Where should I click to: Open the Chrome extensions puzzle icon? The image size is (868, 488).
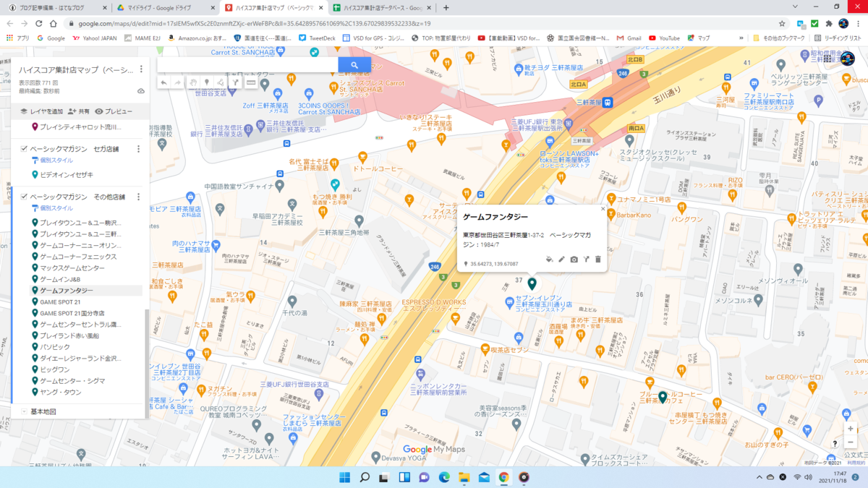[x=828, y=23]
